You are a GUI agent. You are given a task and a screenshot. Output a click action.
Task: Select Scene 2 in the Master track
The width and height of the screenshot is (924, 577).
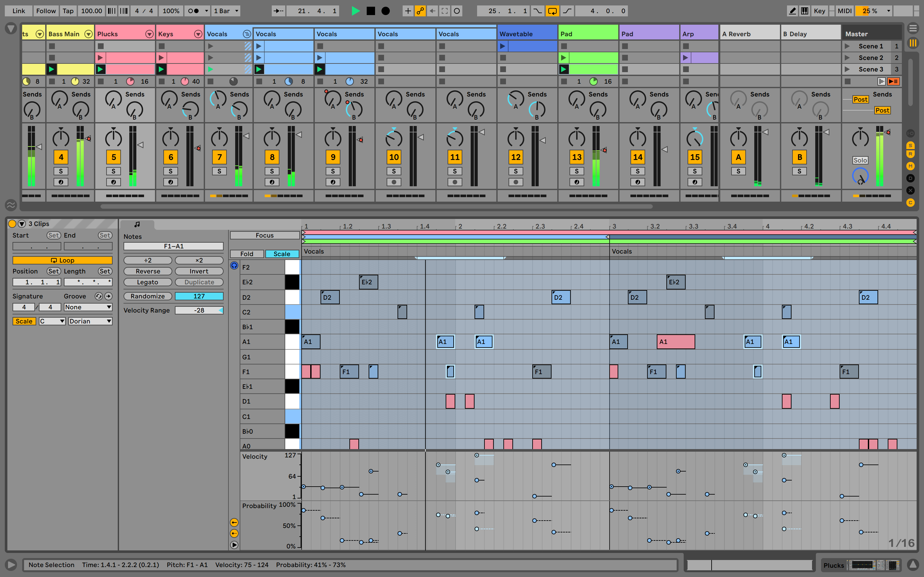click(x=871, y=58)
